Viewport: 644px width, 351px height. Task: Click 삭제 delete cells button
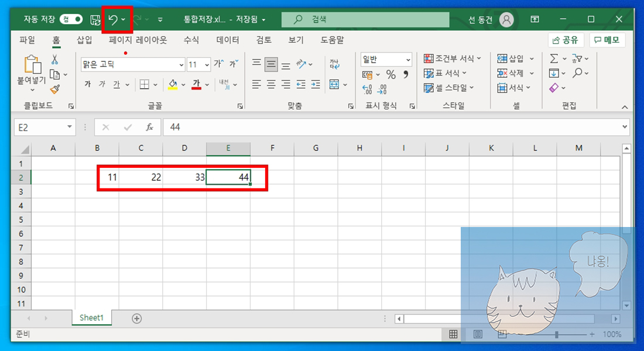pyautogui.click(x=511, y=74)
